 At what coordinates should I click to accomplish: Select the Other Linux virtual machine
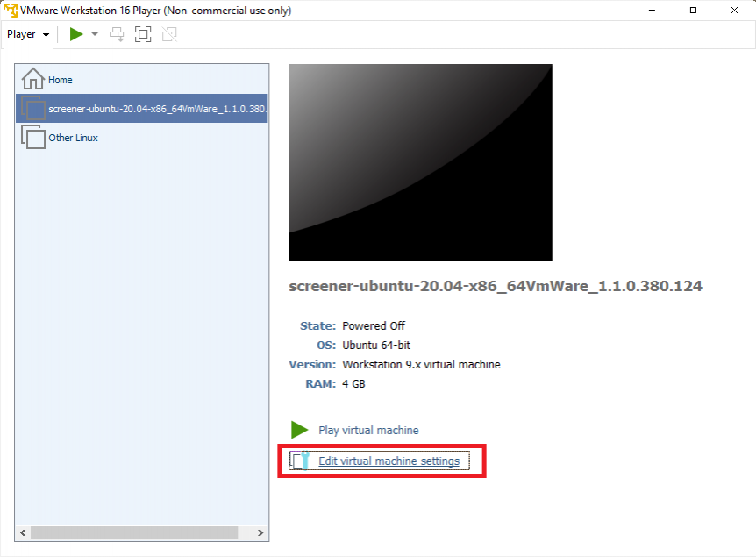click(x=73, y=138)
